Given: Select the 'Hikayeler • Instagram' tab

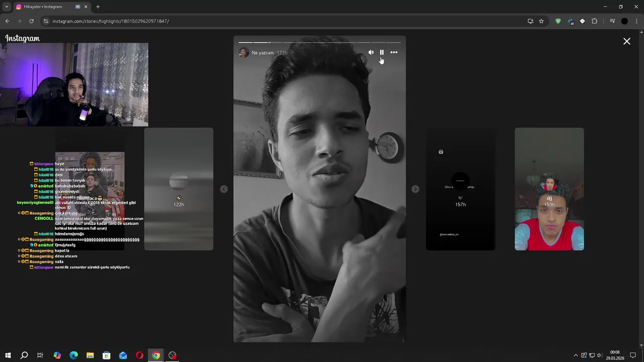Looking at the screenshot, I should [x=52, y=7].
